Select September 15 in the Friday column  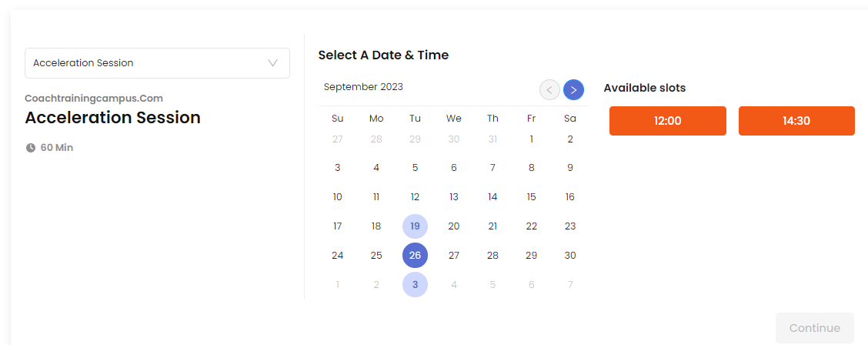tap(532, 196)
